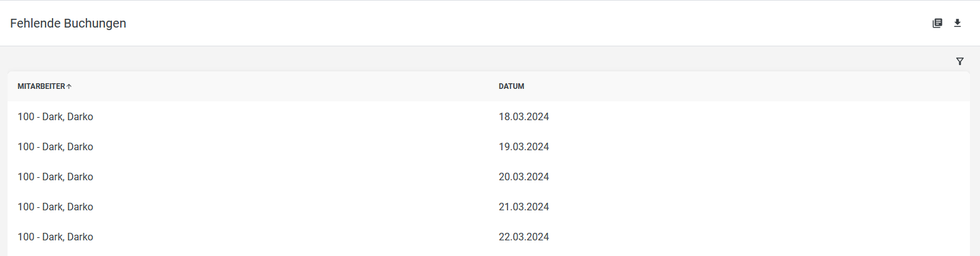Select the date 20.03.2024
The width and height of the screenshot is (980, 256).
point(524,177)
